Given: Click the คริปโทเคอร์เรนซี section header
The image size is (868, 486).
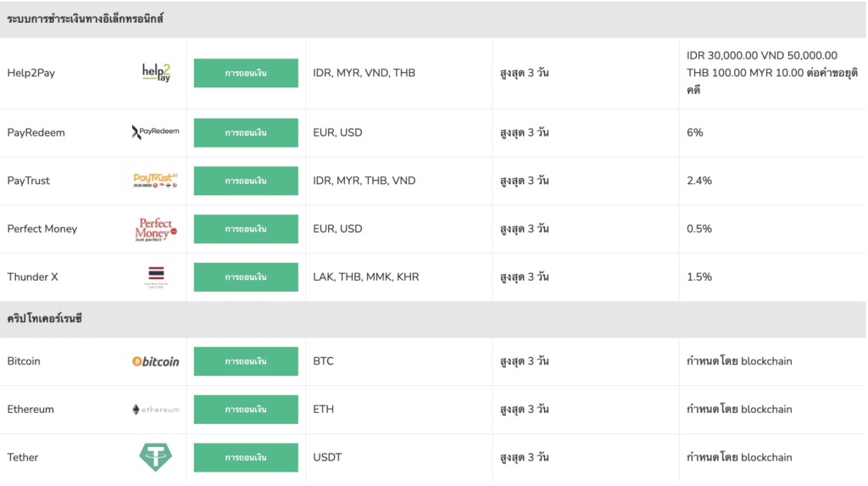Looking at the screenshot, I should point(44,319).
